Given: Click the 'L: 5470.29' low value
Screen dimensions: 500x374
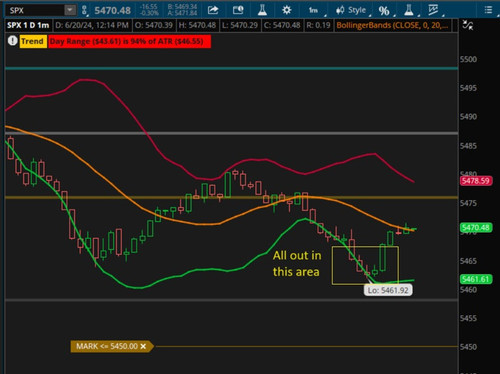Looking at the screenshot, I should (x=240, y=25).
